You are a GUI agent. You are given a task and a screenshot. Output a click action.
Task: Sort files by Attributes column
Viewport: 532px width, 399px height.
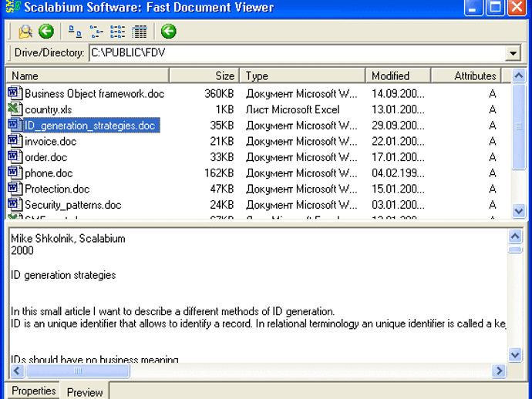point(466,75)
